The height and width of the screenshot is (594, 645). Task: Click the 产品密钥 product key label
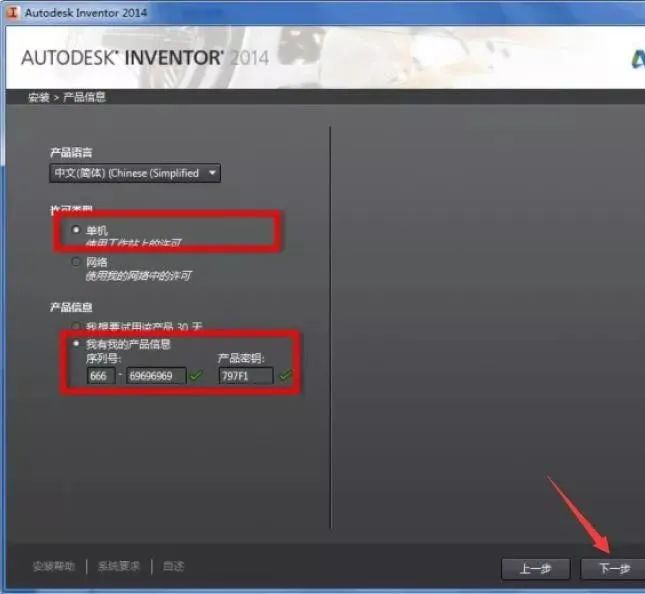tap(241, 359)
